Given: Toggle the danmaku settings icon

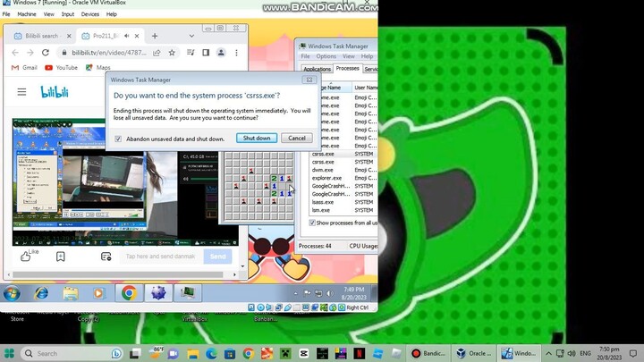Looking at the screenshot, I should tap(106, 257).
